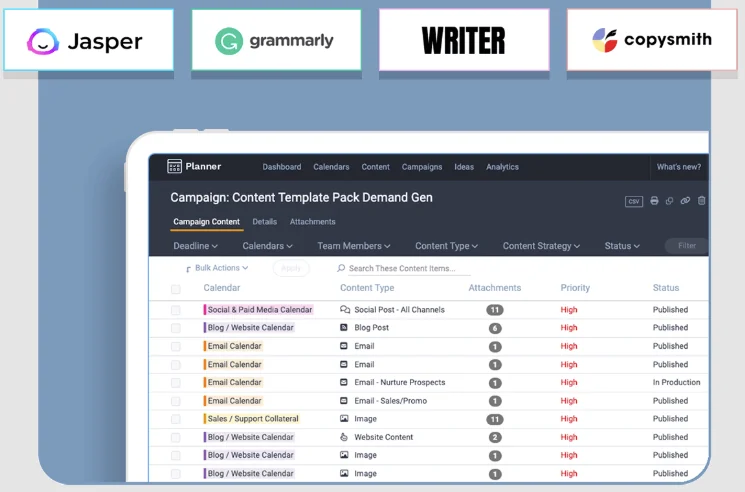Click the Social Post speech bubble icon
This screenshot has height=492, width=745.
[x=345, y=310]
